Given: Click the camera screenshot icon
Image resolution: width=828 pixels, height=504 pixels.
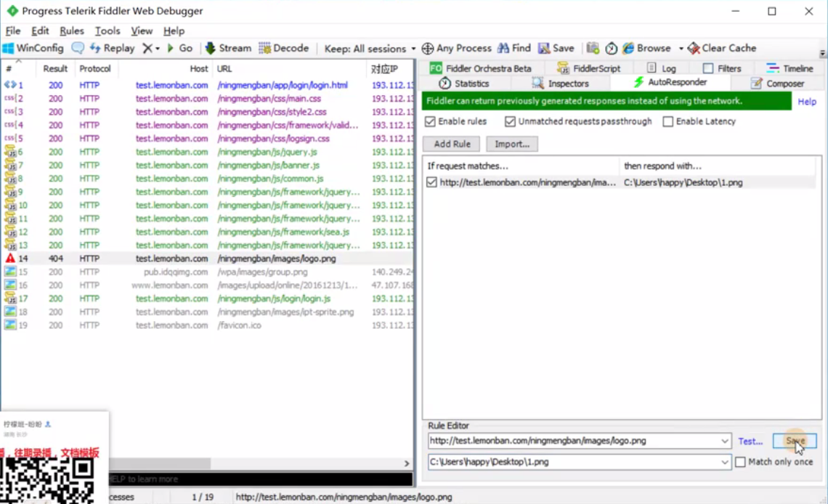Looking at the screenshot, I should click(x=593, y=48).
